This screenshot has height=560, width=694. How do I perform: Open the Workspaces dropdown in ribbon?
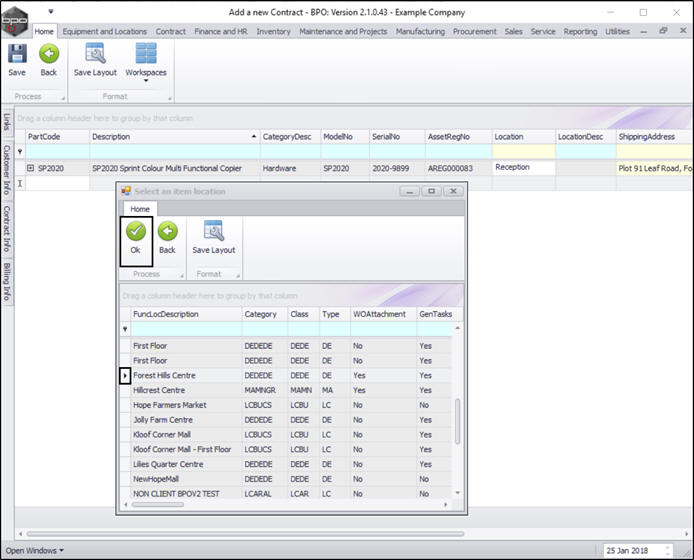coord(146,62)
